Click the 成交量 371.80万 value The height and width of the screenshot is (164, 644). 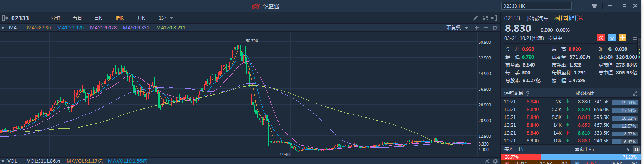click(x=579, y=57)
